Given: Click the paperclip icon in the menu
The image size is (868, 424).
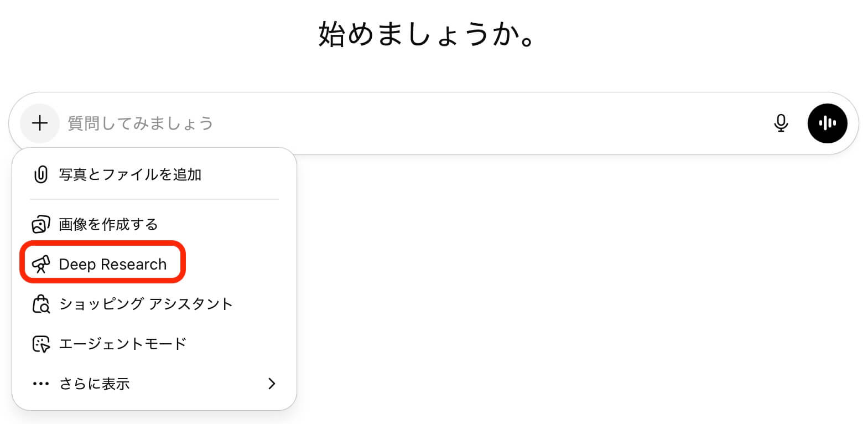Looking at the screenshot, I should (41, 175).
